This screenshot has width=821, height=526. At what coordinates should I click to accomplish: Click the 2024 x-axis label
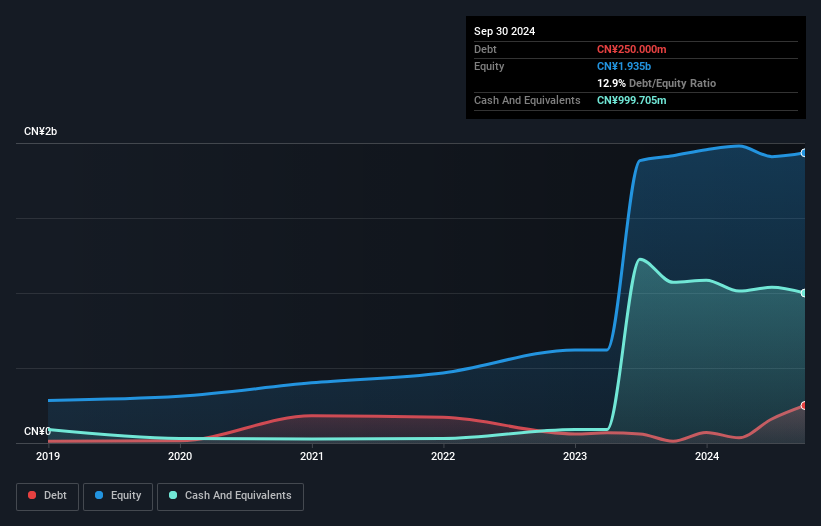click(707, 456)
